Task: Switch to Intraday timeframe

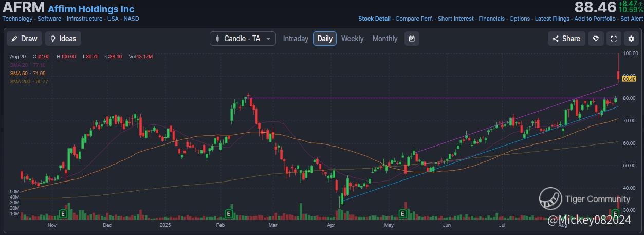Action: tap(296, 39)
